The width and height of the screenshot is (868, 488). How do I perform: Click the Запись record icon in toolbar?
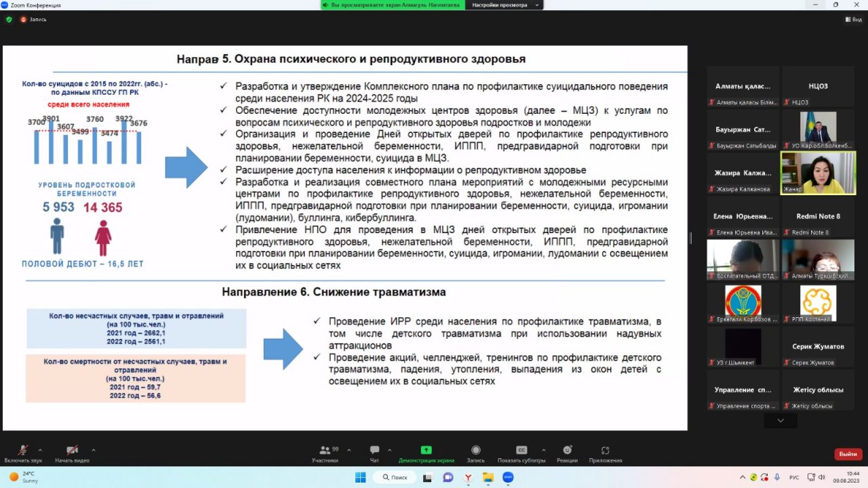point(475,451)
